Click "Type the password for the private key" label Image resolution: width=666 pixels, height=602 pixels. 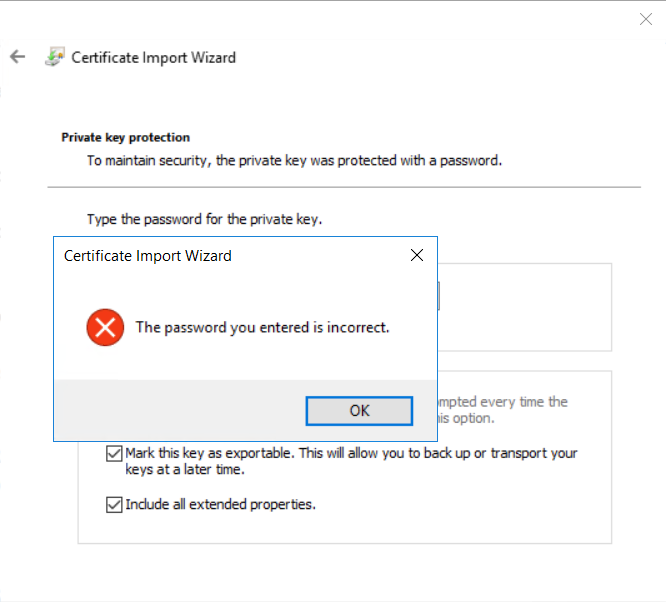pyautogui.click(x=204, y=219)
